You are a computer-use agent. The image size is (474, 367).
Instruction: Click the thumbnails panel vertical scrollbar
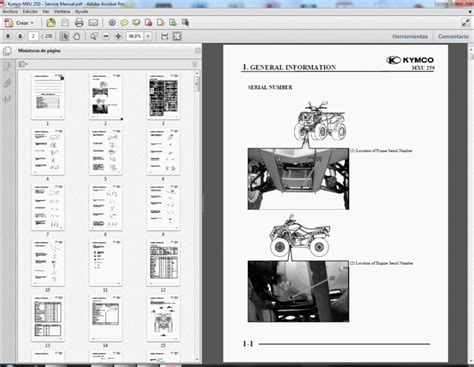197,217
